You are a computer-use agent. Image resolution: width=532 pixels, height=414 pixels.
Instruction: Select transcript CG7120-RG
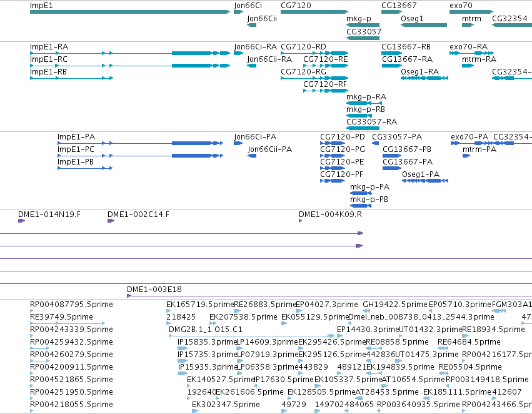coord(314,78)
